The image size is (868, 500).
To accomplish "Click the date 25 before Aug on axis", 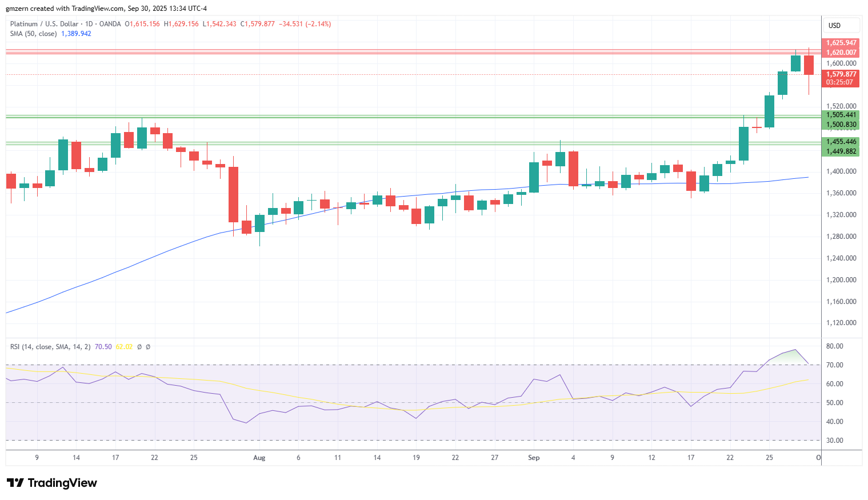I will pyautogui.click(x=194, y=458).
